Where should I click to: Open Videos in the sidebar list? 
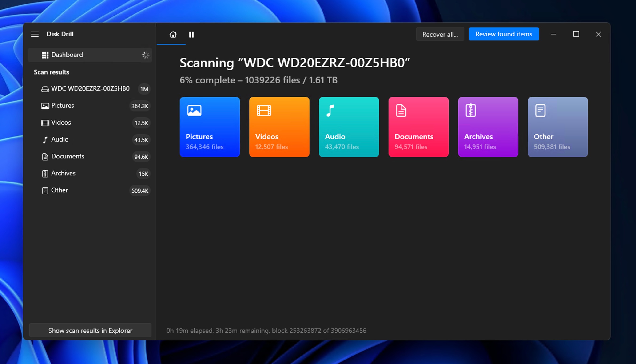90,123
